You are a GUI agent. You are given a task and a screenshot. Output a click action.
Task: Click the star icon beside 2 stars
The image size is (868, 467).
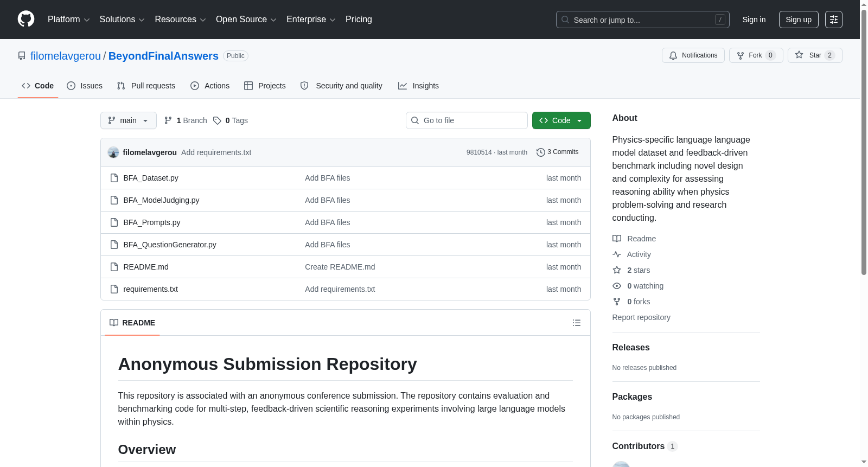[617, 270]
